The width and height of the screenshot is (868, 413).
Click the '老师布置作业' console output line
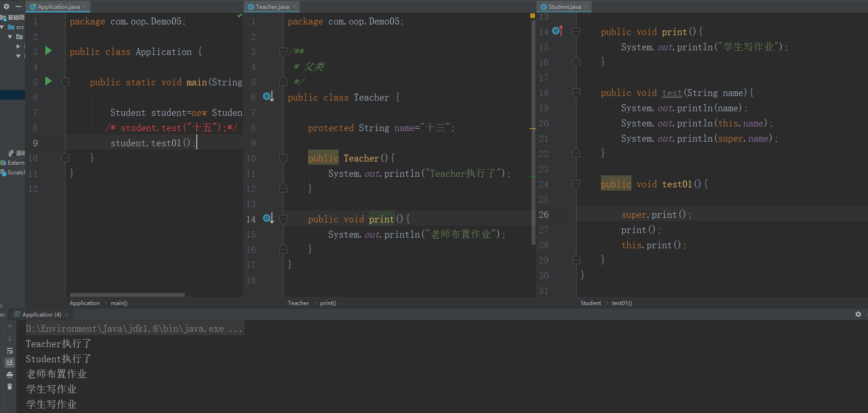coord(56,374)
